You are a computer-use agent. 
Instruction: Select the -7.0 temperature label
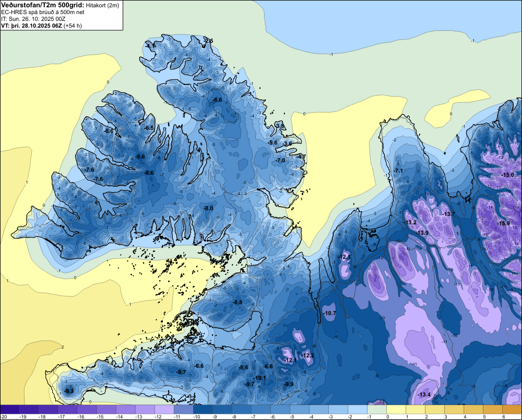coord(281,160)
